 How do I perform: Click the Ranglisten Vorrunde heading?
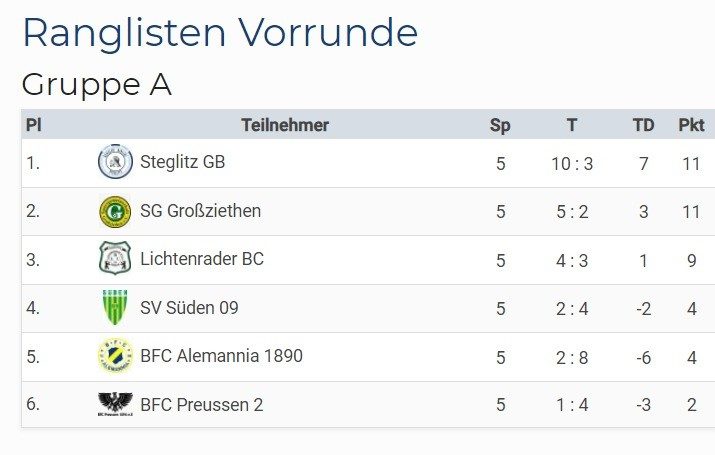pyautogui.click(x=220, y=32)
